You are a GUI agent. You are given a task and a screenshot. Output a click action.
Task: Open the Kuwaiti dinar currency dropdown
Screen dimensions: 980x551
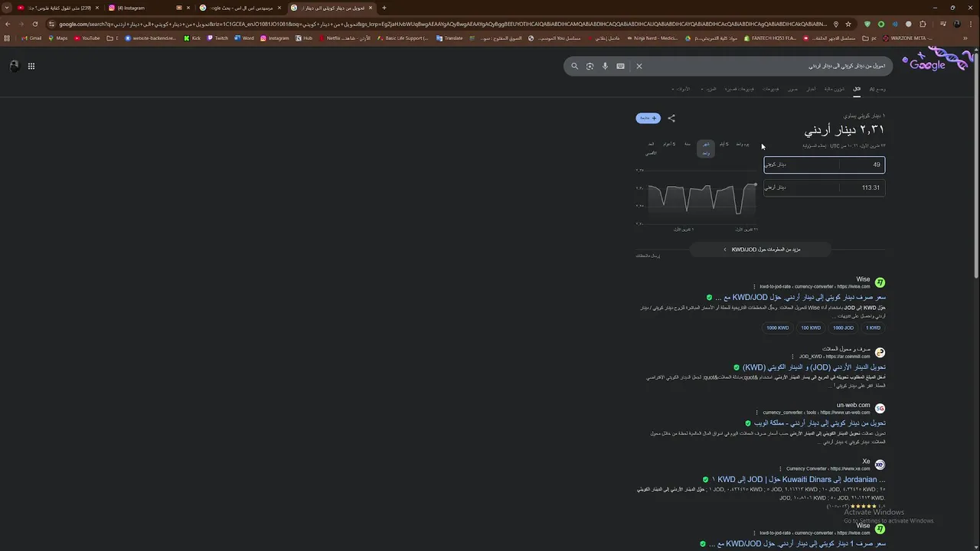click(802, 165)
